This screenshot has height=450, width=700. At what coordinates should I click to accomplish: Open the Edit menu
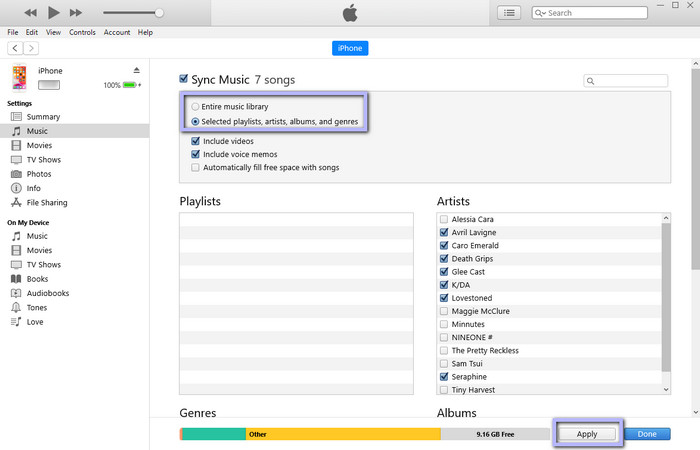pos(32,32)
